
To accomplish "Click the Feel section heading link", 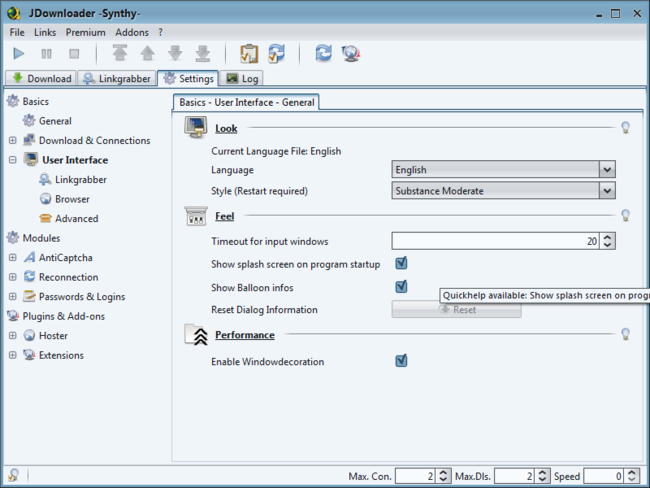I will 224,216.
